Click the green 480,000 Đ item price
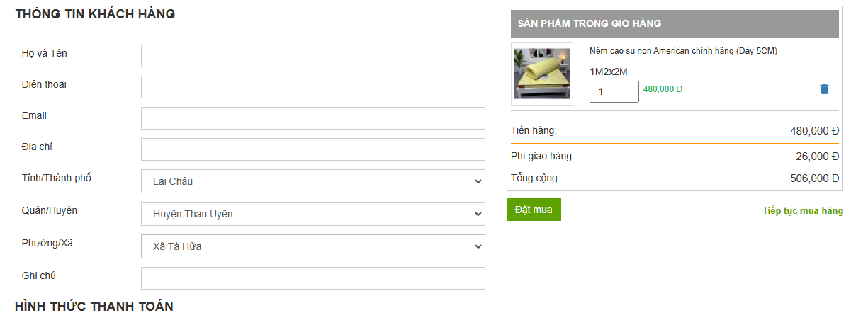 [663, 89]
